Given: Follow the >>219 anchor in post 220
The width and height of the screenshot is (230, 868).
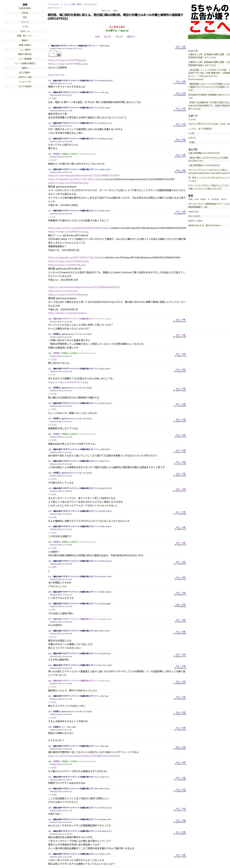Looking at the screenshot, I should point(52,359).
